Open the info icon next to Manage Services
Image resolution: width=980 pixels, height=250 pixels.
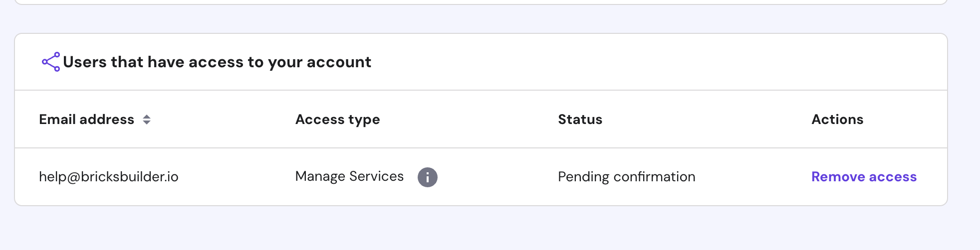point(428,177)
